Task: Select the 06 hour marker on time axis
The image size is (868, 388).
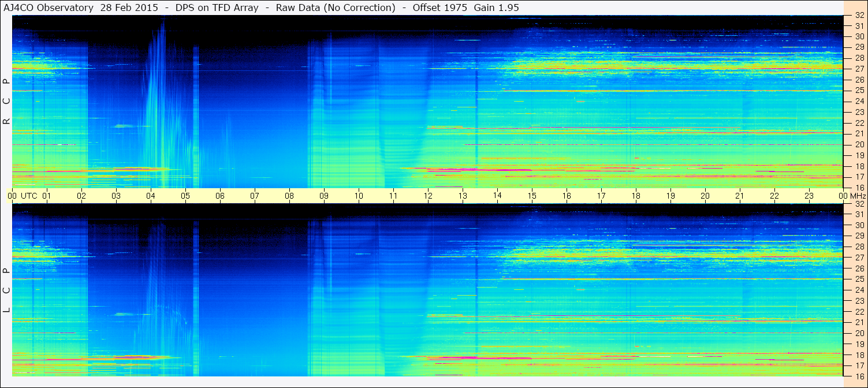Action: pos(220,196)
